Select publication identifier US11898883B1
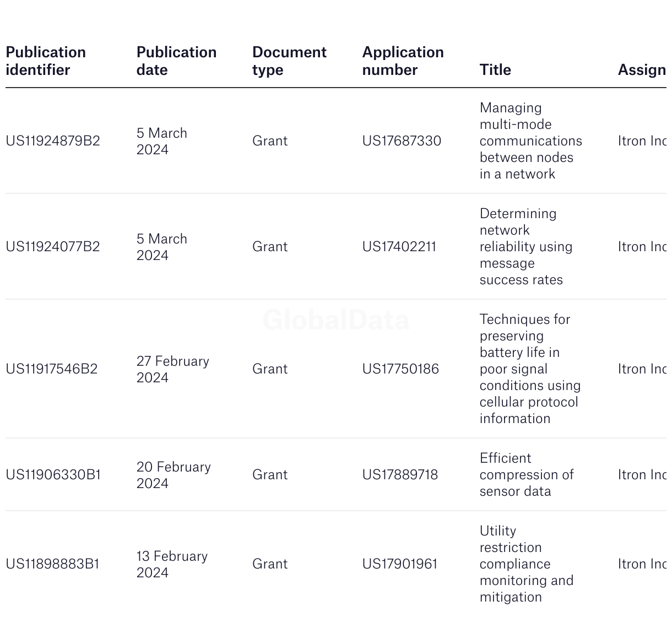The height and width of the screenshot is (639, 672). coord(52,564)
